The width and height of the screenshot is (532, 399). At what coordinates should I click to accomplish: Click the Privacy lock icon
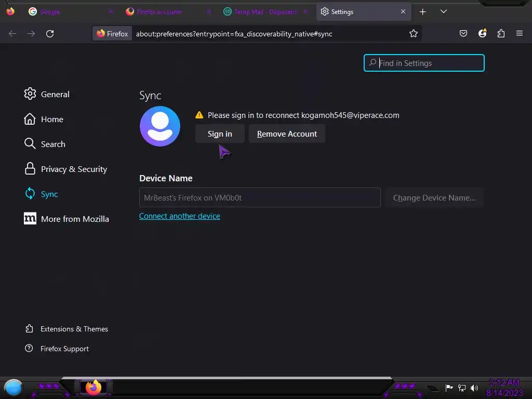tap(30, 169)
